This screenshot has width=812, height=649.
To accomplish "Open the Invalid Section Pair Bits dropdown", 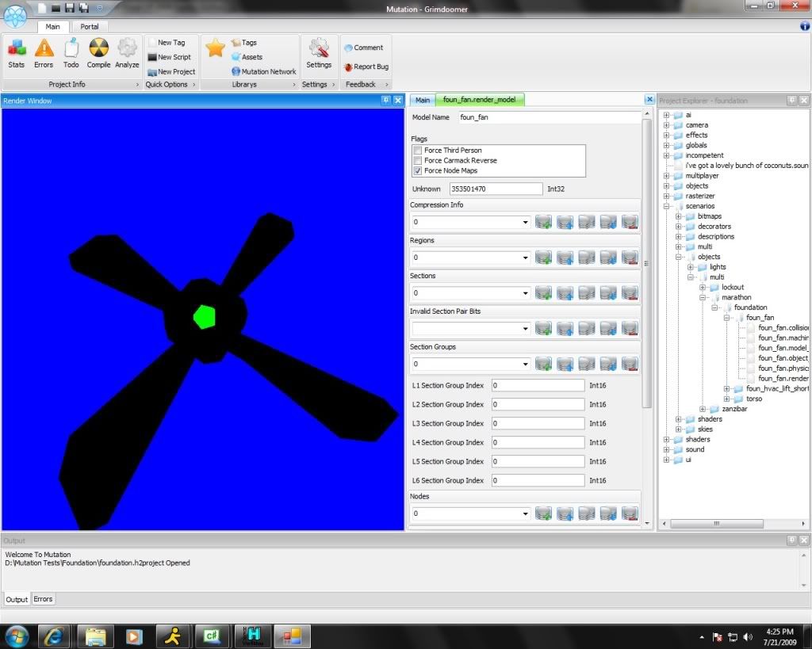I will pyautogui.click(x=525, y=328).
